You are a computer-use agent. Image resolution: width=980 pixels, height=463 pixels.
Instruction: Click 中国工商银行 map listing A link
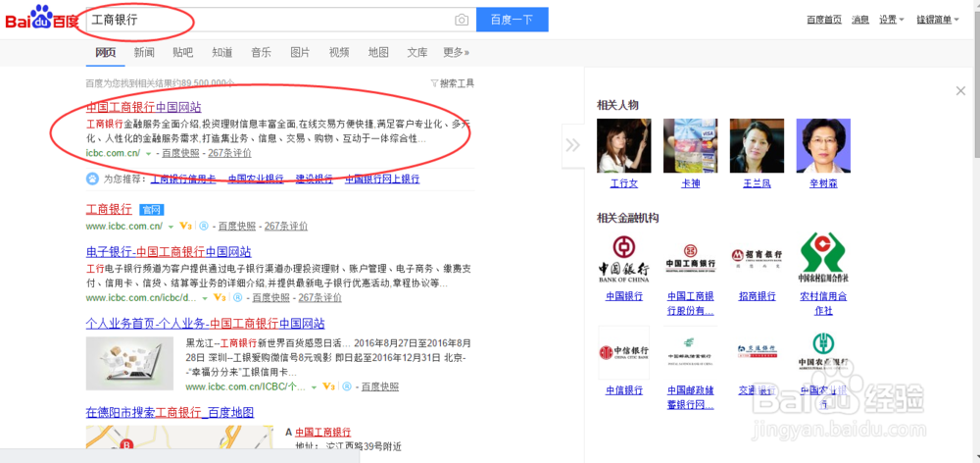(323, 433)
